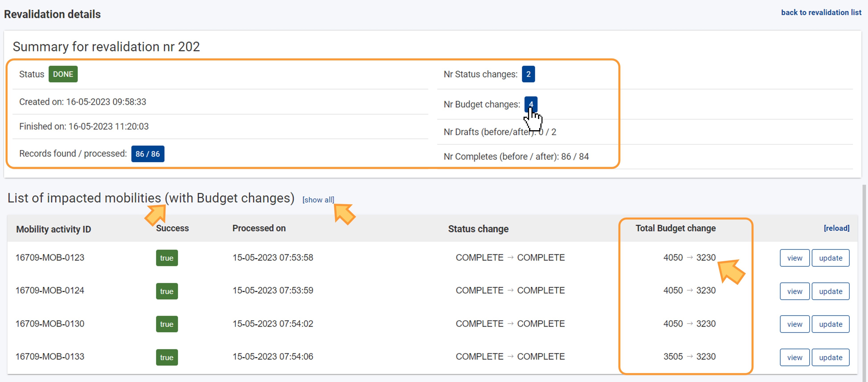Image resolution: width=868 pixels, height=382 pixels.
Task: Click the Records found 86 / 86 badge
Action: 148,154
